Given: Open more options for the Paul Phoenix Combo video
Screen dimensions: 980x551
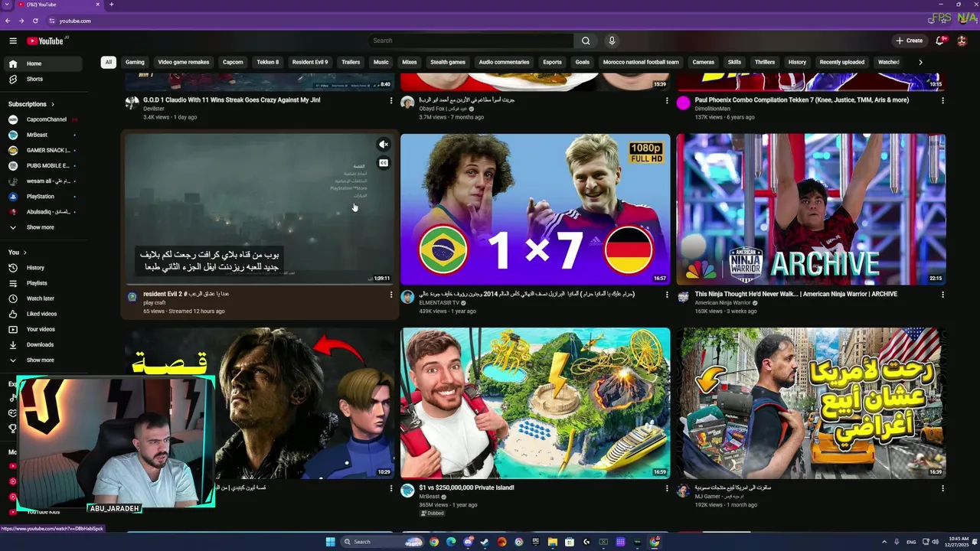Looking at the screenshot, I should tap(942, 100).
